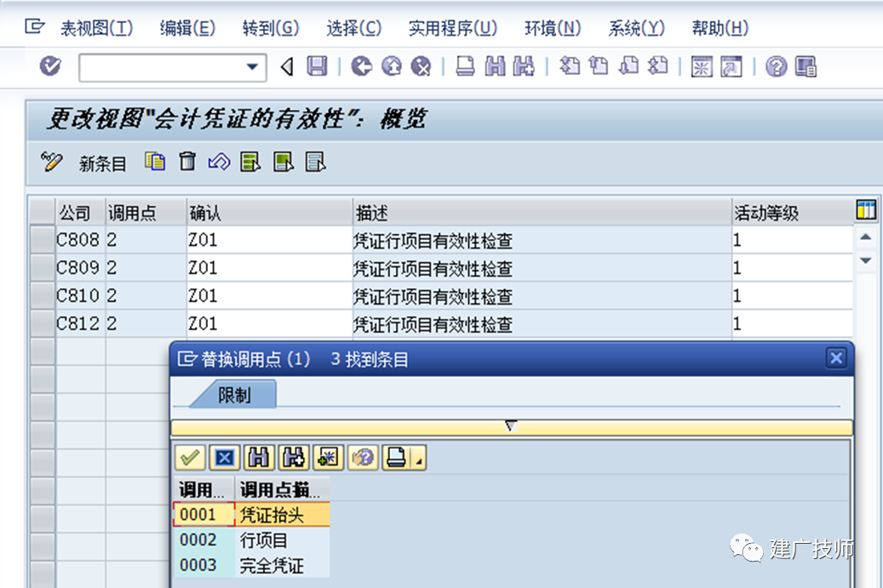
Task: Click the Customize local layout icon
Action: (x=806, y=66)
